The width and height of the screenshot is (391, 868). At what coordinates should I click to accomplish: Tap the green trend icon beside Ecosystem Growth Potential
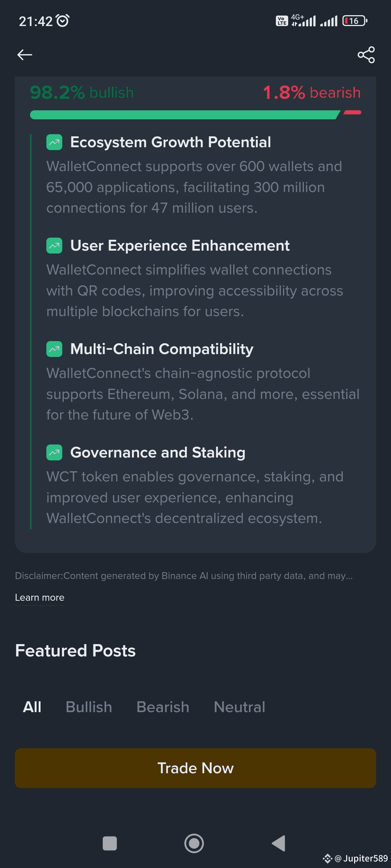pos(54,142)
